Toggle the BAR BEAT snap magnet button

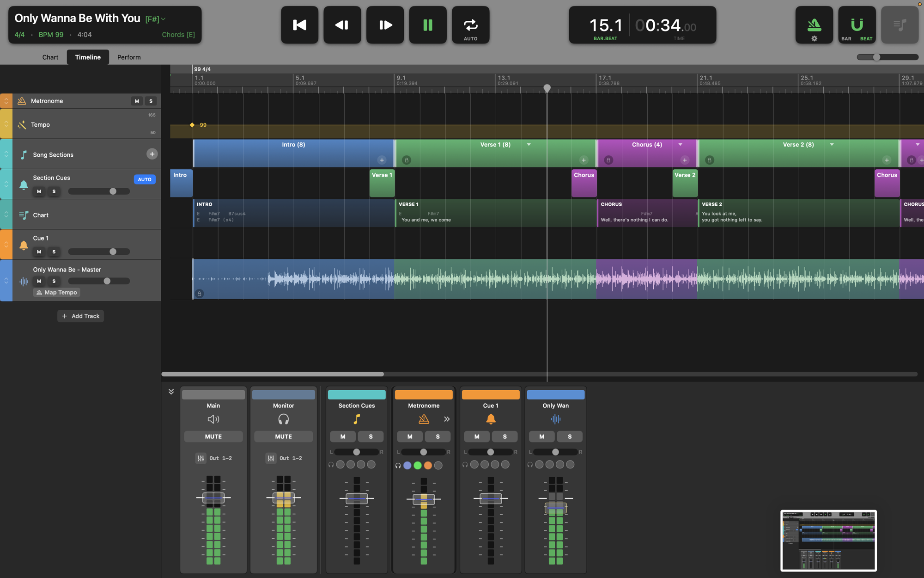coord(857,25)
